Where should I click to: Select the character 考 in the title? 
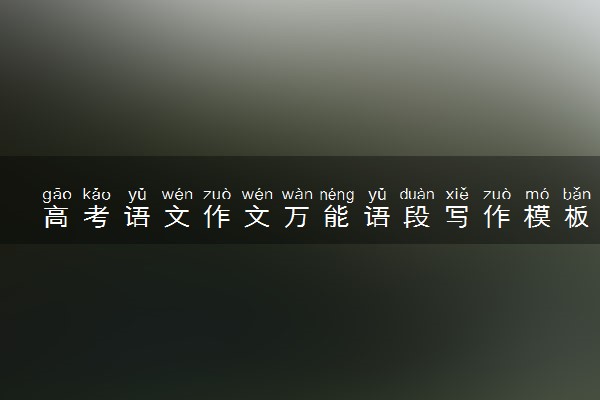[x=96, y=217]
